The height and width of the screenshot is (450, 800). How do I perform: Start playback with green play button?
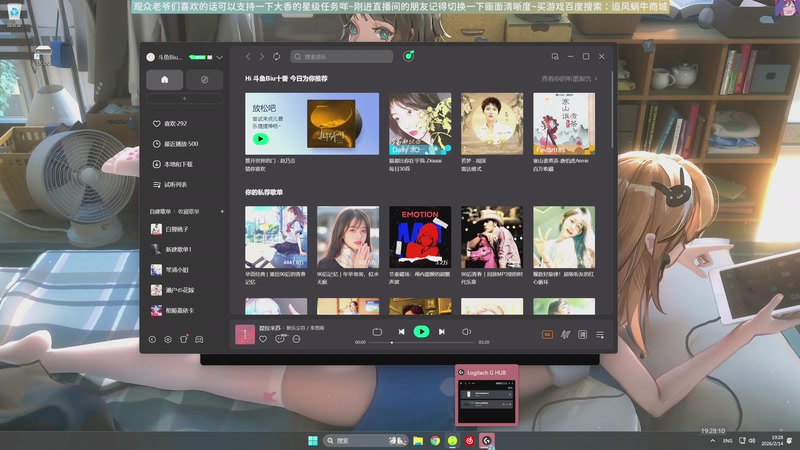(421, 332)
